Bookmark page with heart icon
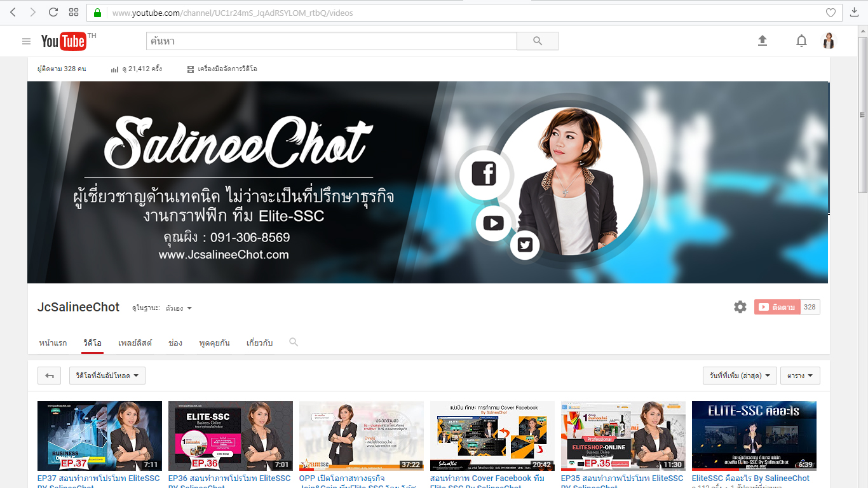This screenshot has height=488, width=868. pyautogui.click(x=831, y=13)
